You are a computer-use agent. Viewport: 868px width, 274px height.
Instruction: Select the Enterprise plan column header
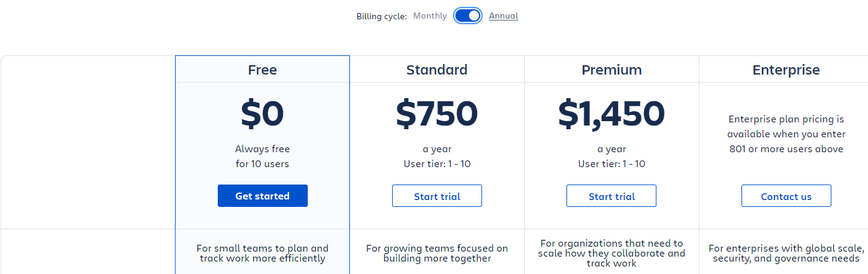point(786,70)
